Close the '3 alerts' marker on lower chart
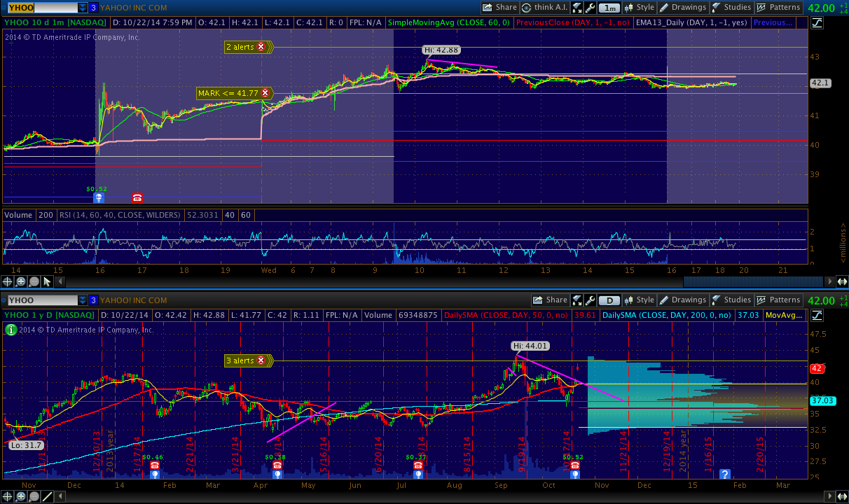This screenshot has height=504, width=849. click(261, 360)
